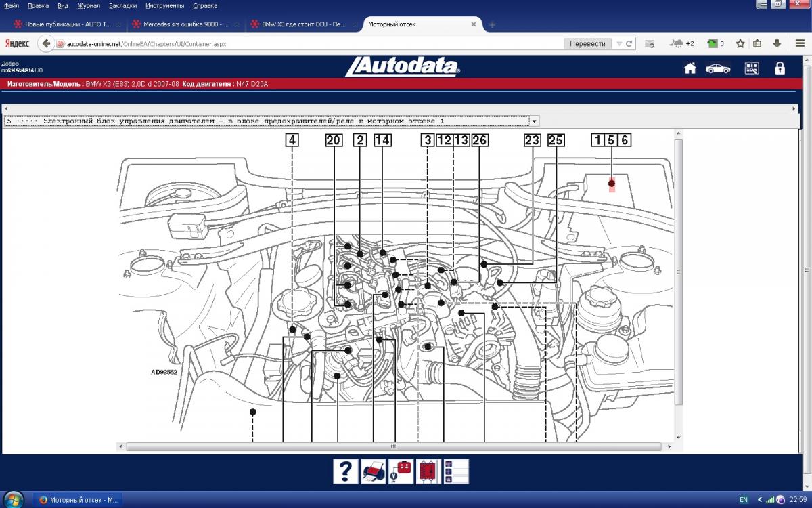This screenshot has width=812, height=508.
Task: Open the battery voltmeter test icon
Action: (401, 471)
